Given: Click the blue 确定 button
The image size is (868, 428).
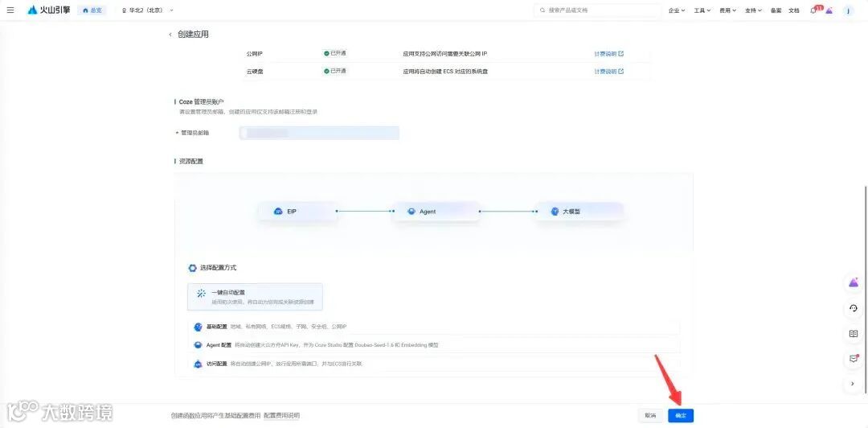Looking at the screenshot, I should click(681, 416).
